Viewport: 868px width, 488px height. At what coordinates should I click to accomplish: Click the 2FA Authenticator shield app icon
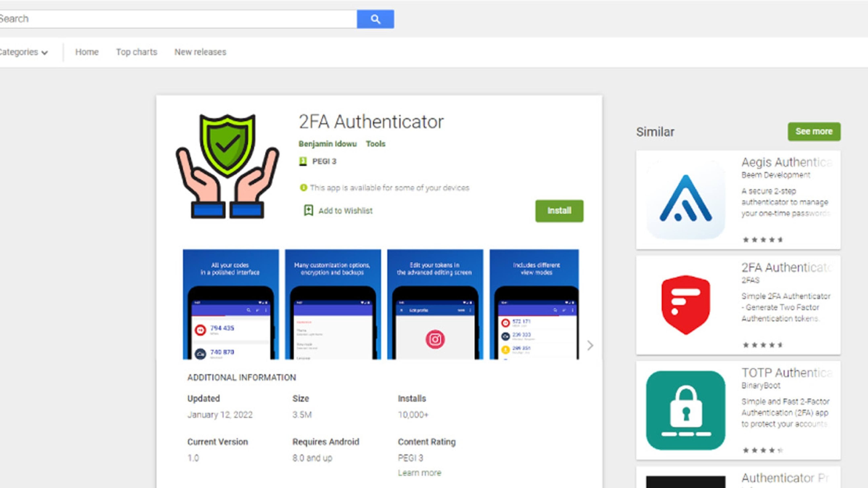(228, 166)
